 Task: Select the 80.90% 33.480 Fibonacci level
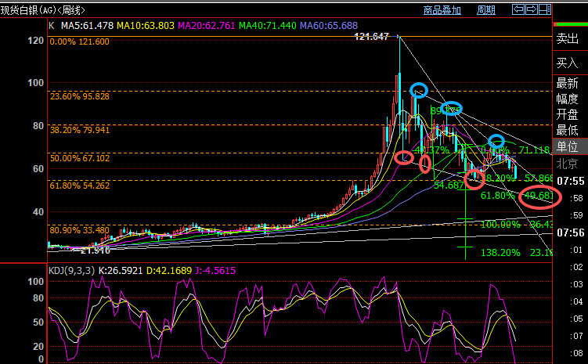point(80,230)
